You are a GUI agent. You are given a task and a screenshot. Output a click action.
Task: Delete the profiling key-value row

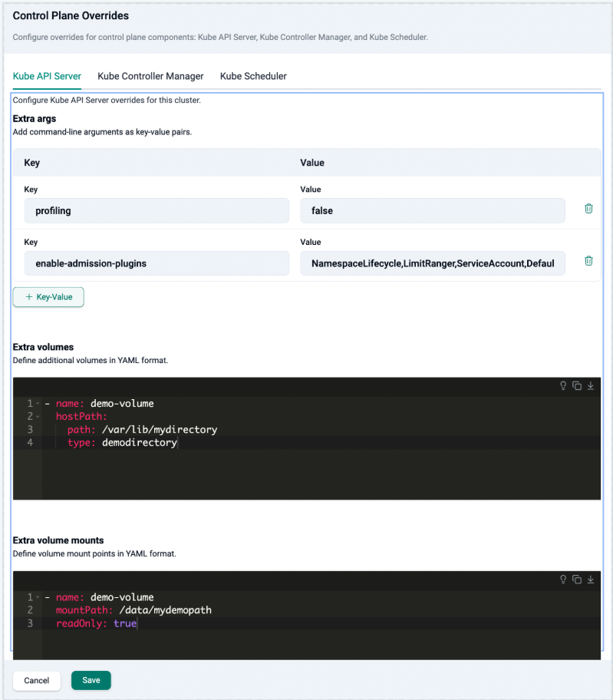click(x=588, y=209)
